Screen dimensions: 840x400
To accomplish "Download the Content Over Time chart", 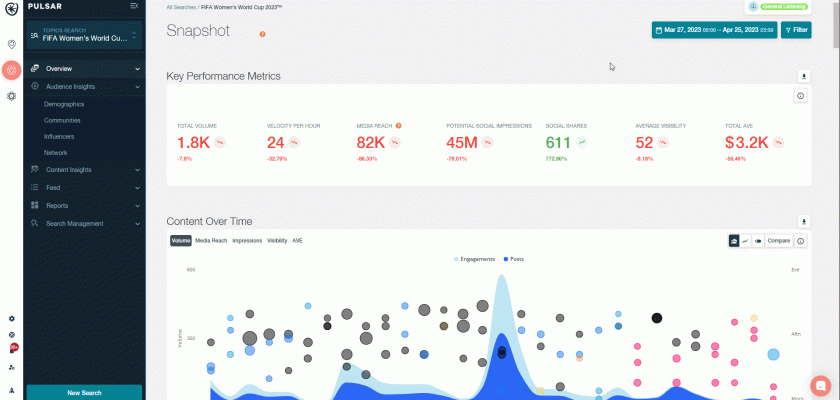I will [801, 222].
